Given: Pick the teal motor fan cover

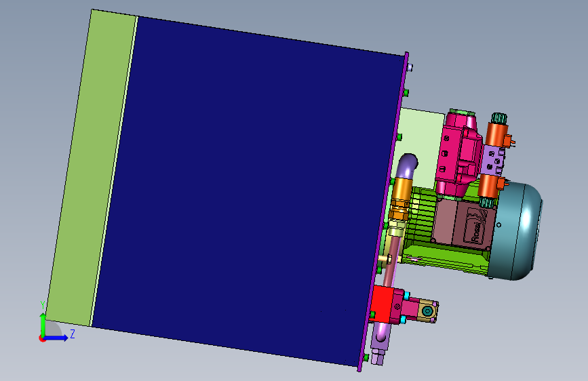Looking at the screenshot, I should (x=517, y=230).
